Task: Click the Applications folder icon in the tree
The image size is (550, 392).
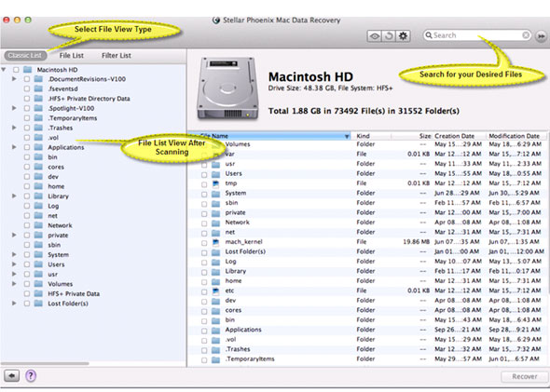Action: (x=38, y=147)
